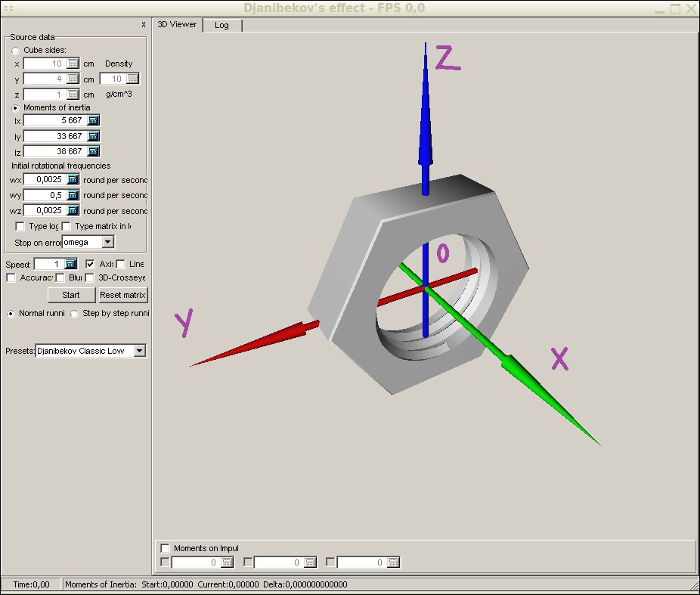Click into the wy frequency input field
Viewport: 700px width, 595px height.
tap(45, 195)
